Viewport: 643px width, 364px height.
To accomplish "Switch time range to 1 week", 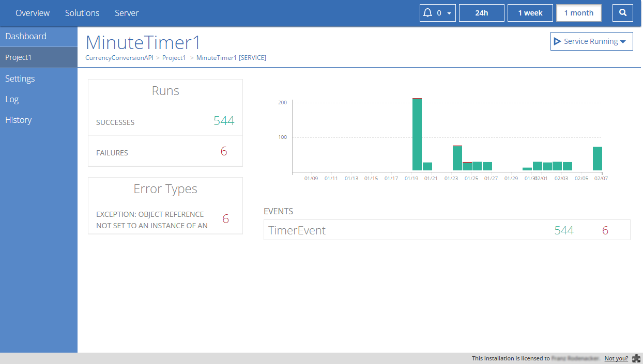I will pyautogui.click(x=530, y=13).
